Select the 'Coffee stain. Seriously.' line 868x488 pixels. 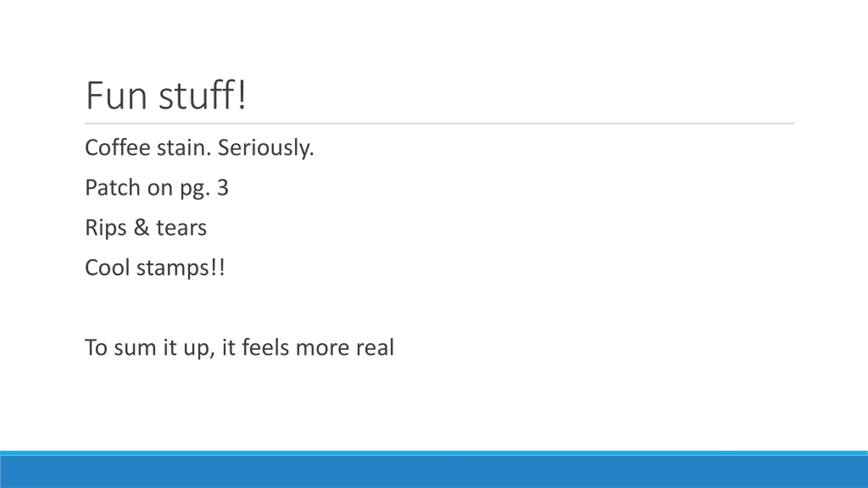coord(199,148)
